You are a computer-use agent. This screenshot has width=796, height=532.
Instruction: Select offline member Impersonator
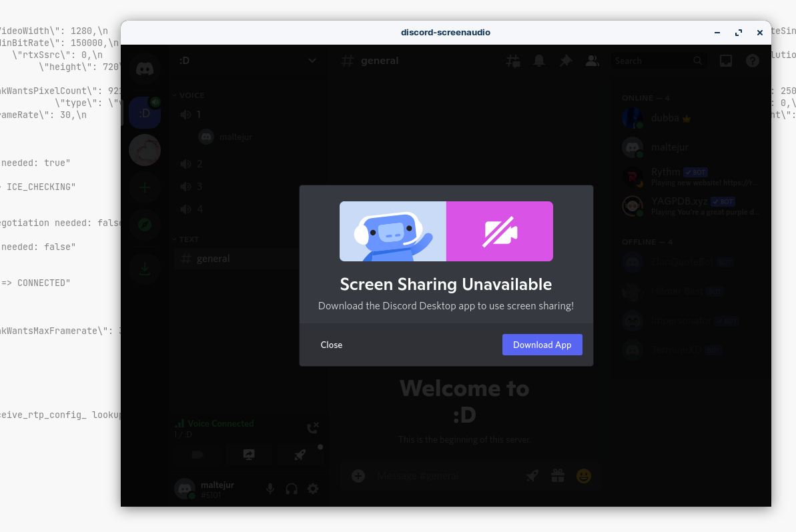coord(691,321)
